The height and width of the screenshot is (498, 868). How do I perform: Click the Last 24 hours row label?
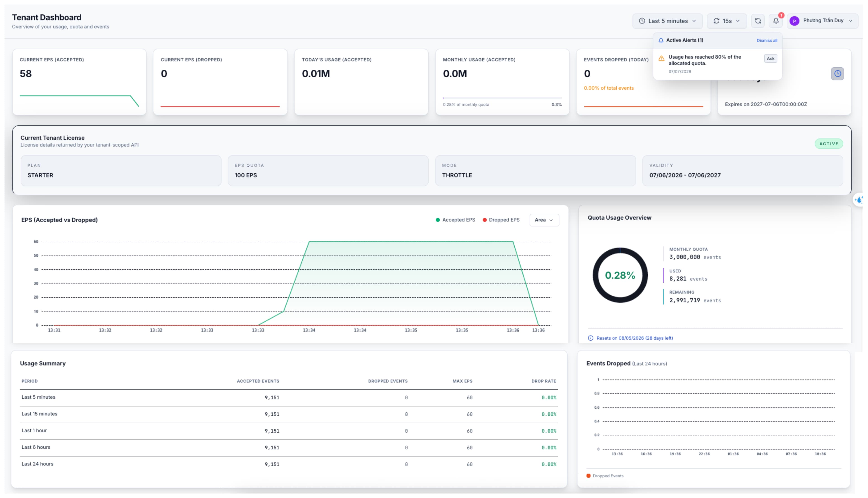click(x=37, y=464)
